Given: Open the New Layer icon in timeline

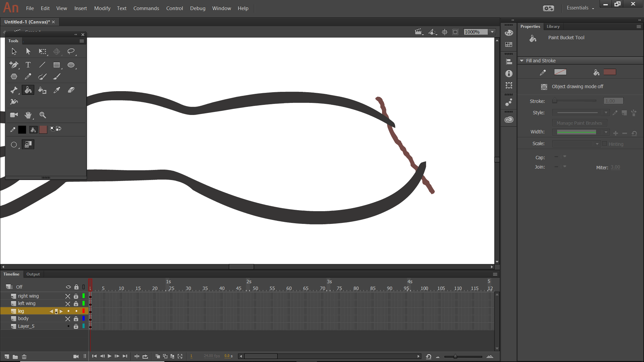Looking at the screenshot, I should pos(7,356).
